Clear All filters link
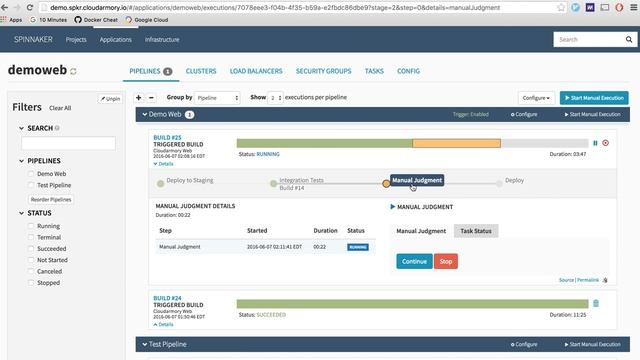The height and width of the screenshot is (360, 640). [60, 108]
